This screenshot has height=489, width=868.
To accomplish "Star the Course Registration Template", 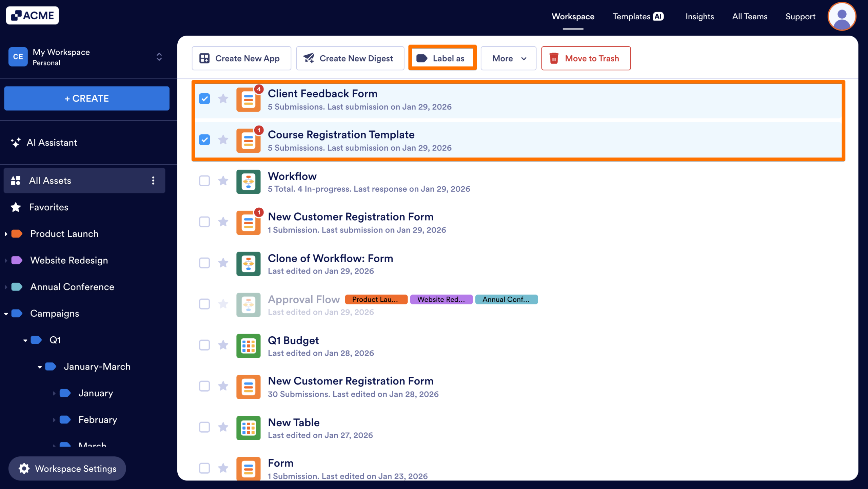I will pyautogui.click(x=223, y=140).
